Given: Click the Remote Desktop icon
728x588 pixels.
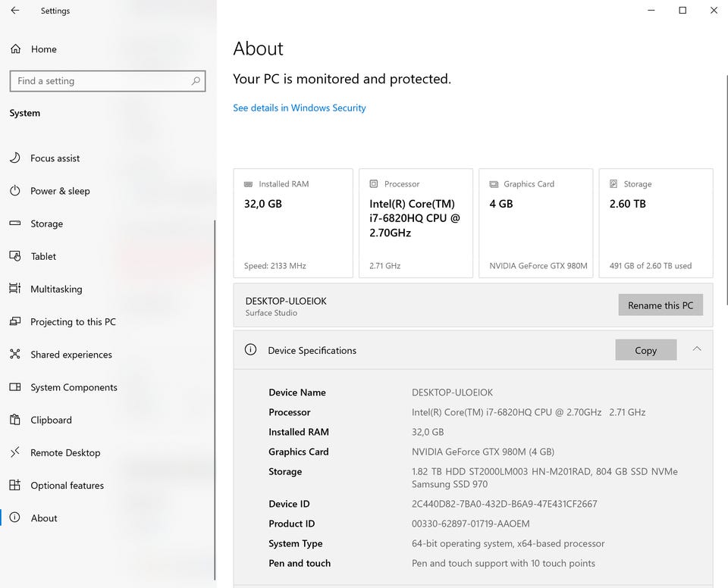Looking at the screenshot, I should (15, 452).
